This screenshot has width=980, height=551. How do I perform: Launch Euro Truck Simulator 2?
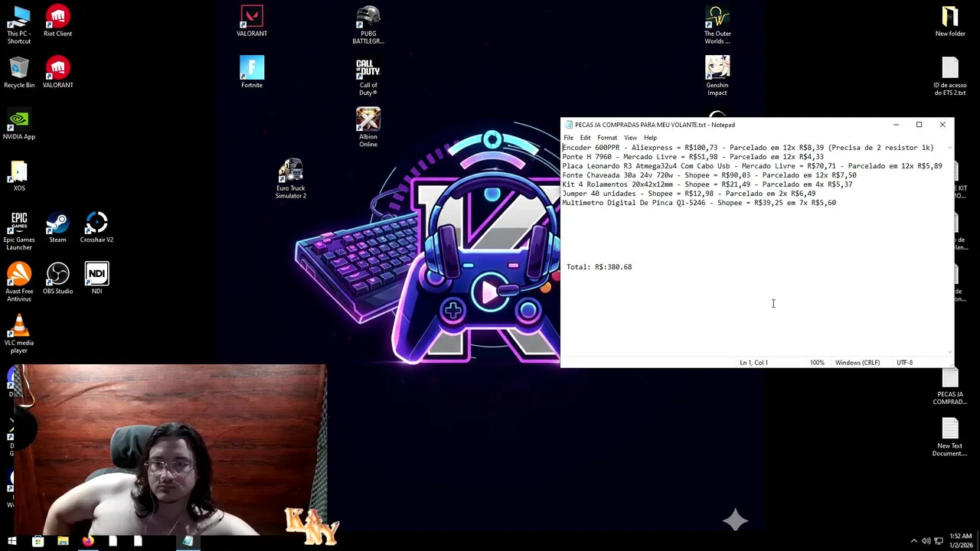click(x=291, y=179)
